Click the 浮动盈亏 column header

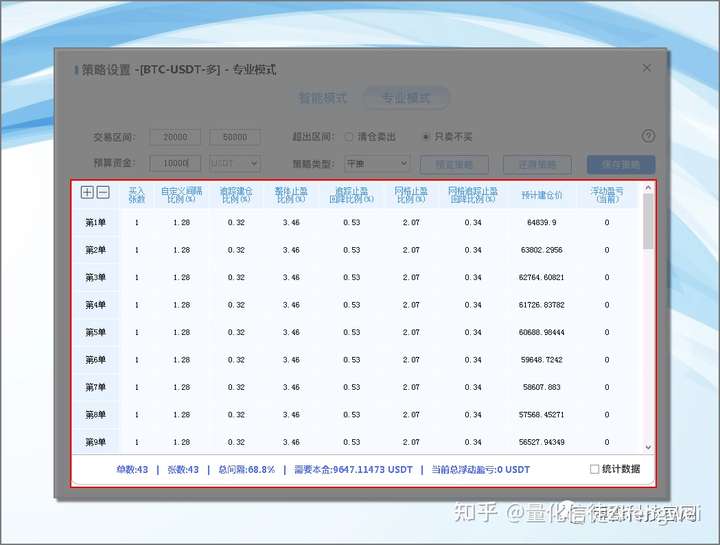pos(607,195)
